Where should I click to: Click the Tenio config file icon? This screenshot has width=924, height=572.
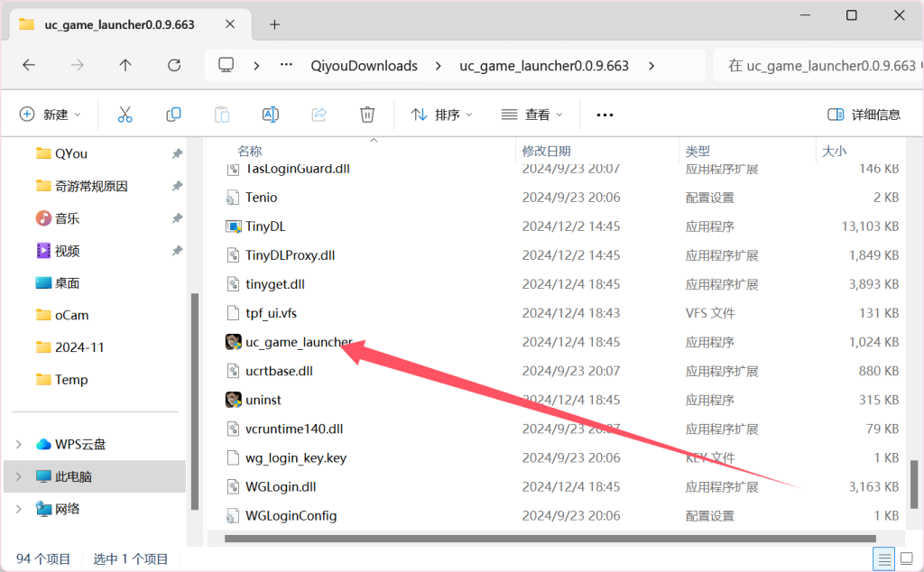234,198
